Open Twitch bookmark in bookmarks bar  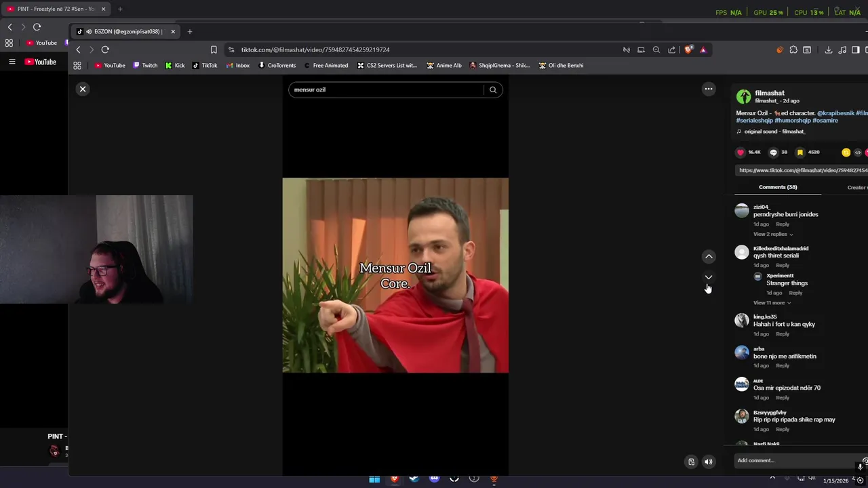145,66
